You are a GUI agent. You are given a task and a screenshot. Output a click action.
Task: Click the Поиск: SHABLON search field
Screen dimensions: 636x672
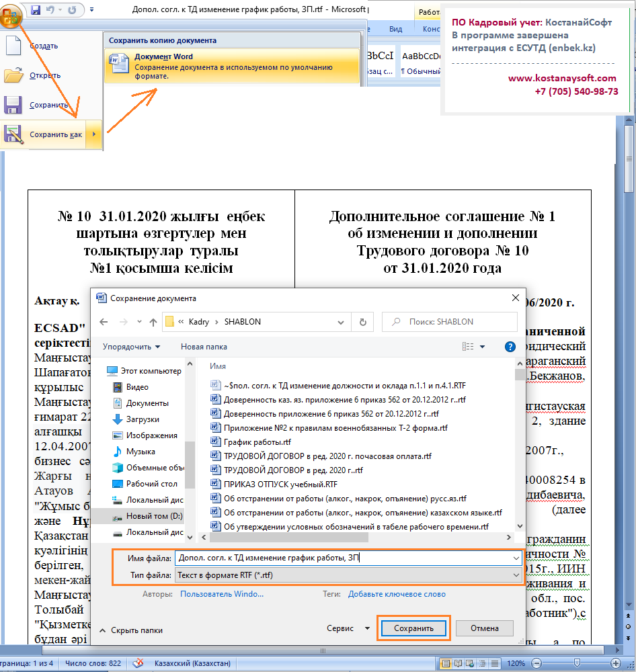450,322
